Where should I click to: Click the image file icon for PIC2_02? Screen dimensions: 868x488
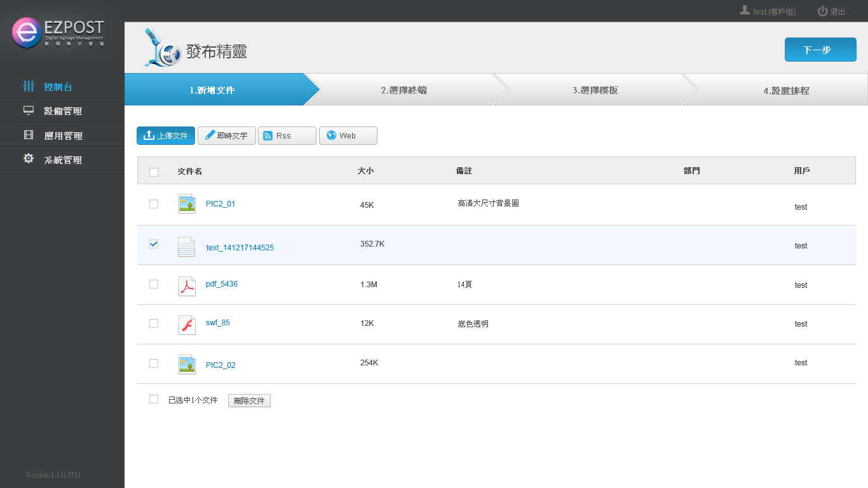187,364
